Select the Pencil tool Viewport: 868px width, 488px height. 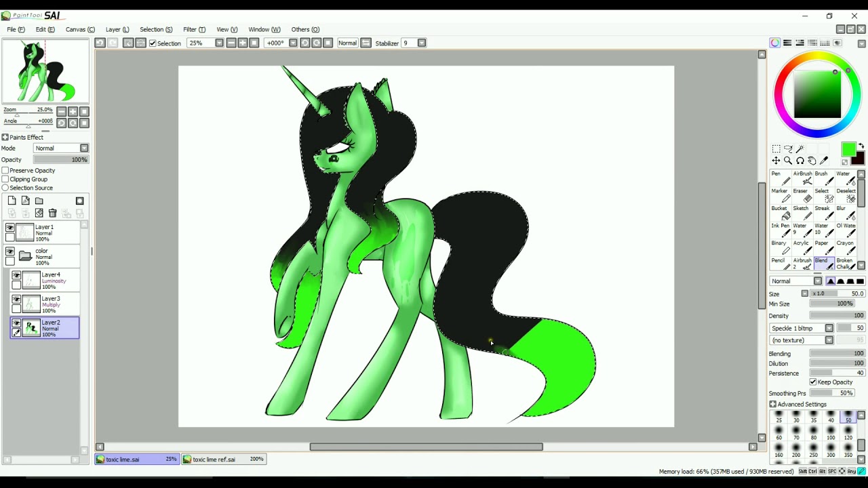coord(780,264)
